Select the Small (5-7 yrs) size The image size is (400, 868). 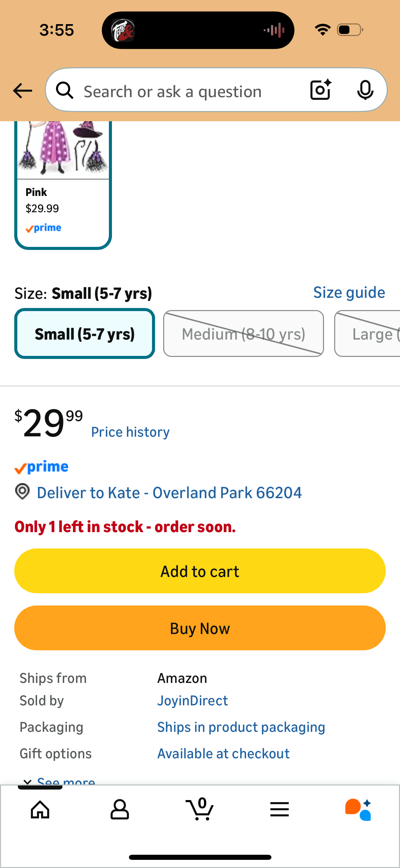point(85,333)
